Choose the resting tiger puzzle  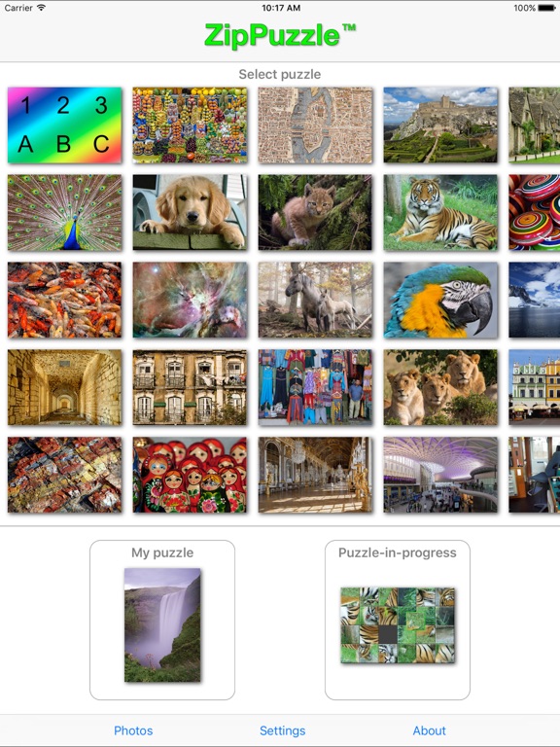point(440,212)
